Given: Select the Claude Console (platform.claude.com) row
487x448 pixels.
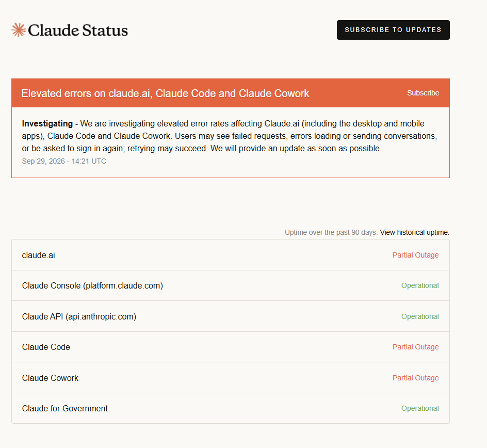Looking at the screenshot, I should pos(231,285).
